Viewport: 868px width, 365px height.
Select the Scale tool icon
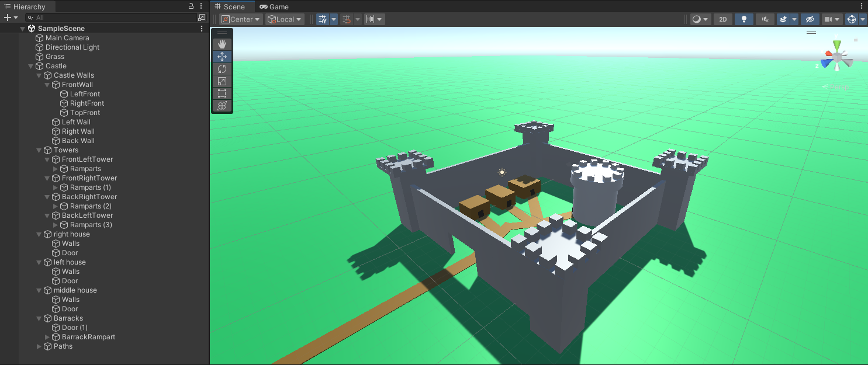[x=222, y=81]
